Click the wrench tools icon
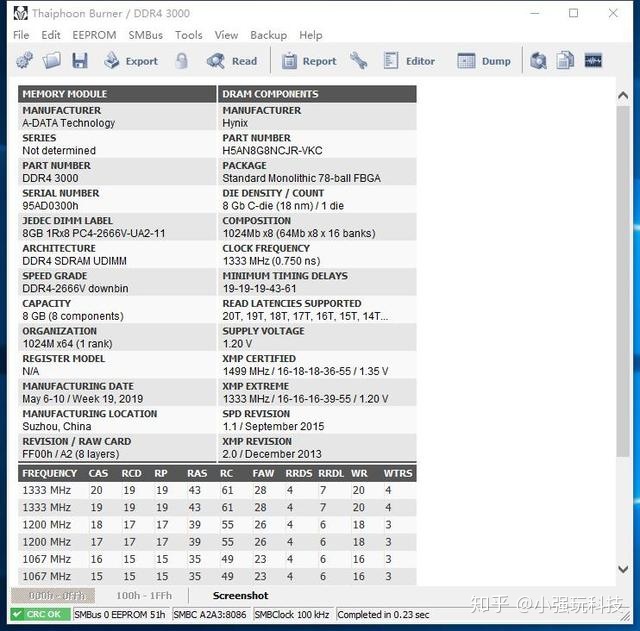640x631 pixels. (x=358, y=61)
